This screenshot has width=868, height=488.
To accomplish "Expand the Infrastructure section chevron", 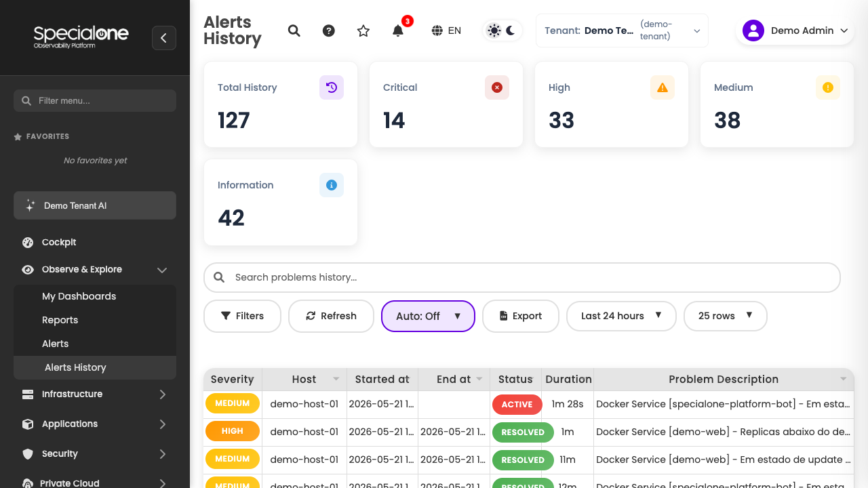I will point(162,394).
